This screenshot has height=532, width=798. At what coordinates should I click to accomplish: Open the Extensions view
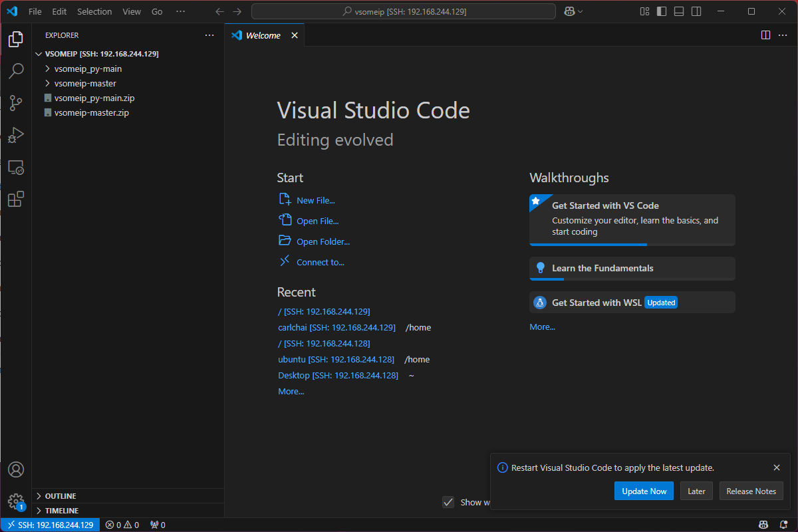(16, 199)
